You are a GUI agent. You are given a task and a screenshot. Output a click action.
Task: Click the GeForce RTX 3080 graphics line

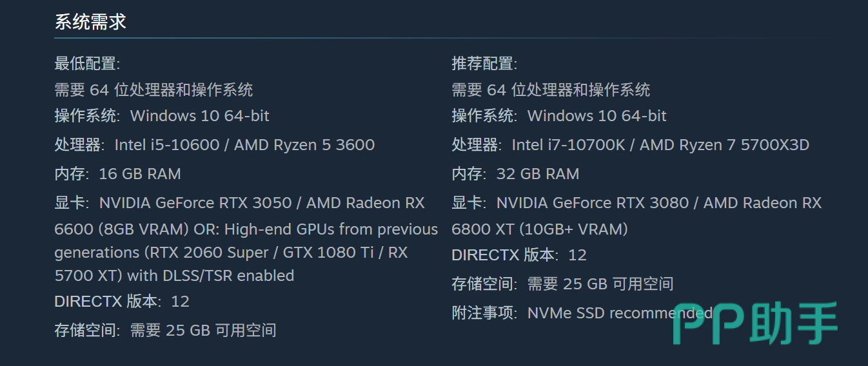click(x=636, y=203)
